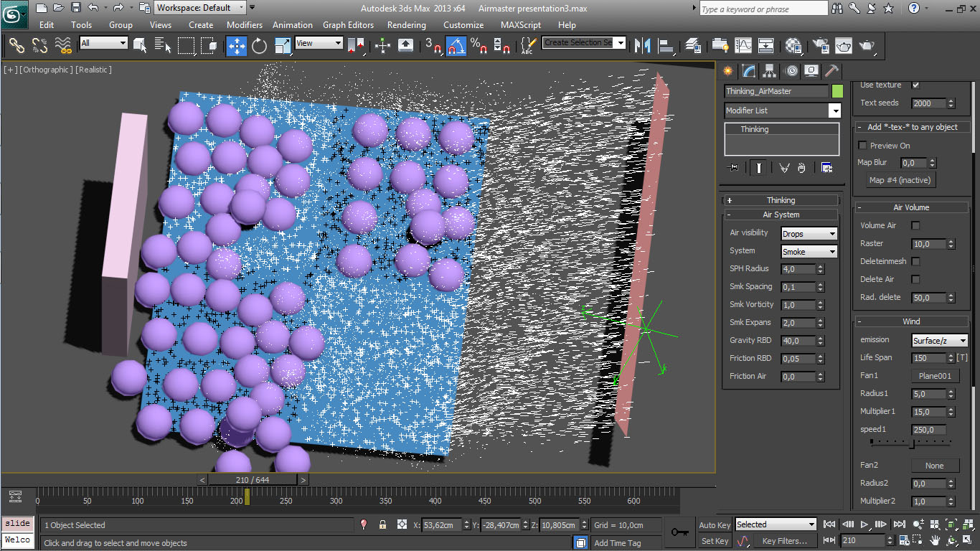Open the MAXScript menu
Screen dimensions: 980x551
(x=521, y=24)
